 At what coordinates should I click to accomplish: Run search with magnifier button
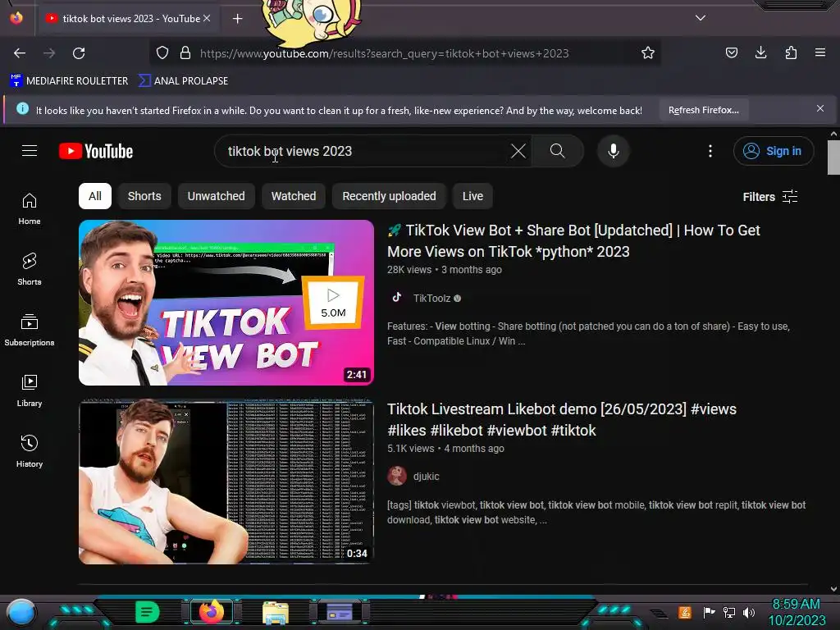pyautogui.click(x=557, y=151)
